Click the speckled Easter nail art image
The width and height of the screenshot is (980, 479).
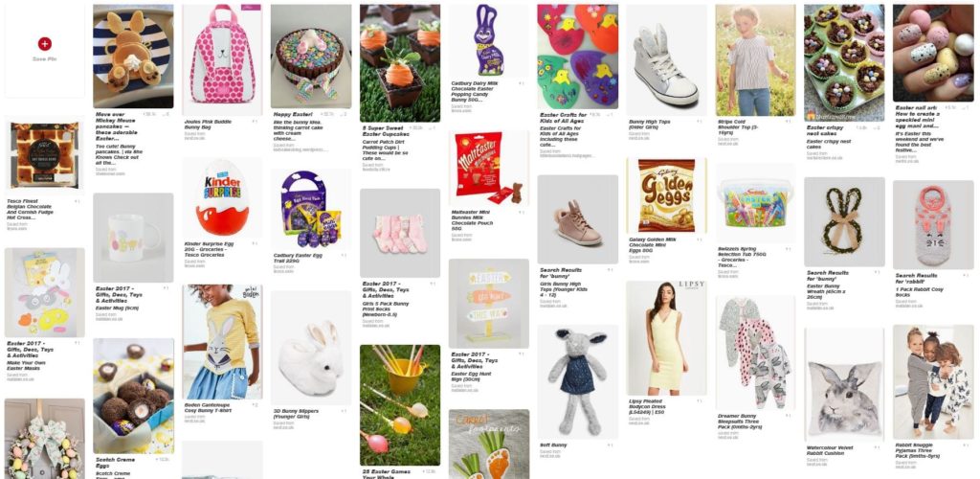click(x=933, y=53)
